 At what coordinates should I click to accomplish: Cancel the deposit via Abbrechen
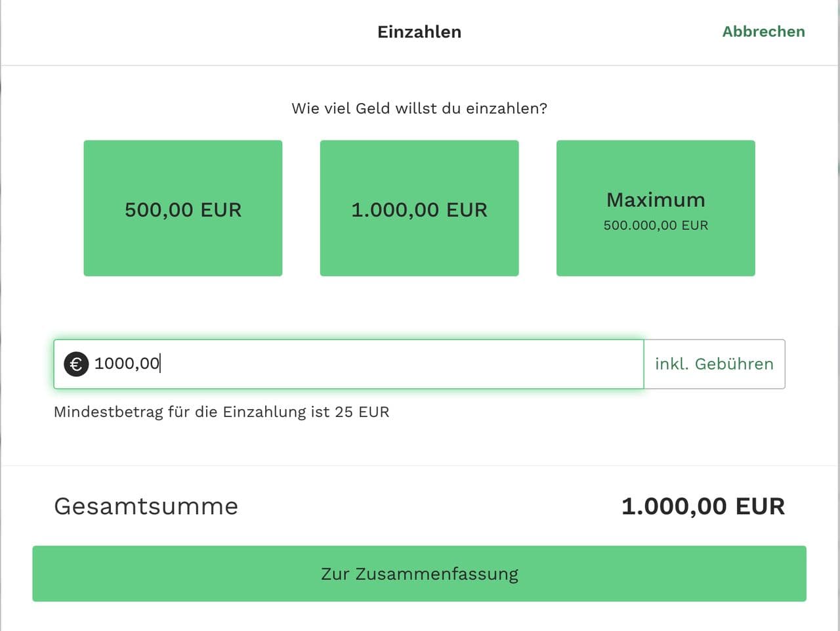coord(763,32)
